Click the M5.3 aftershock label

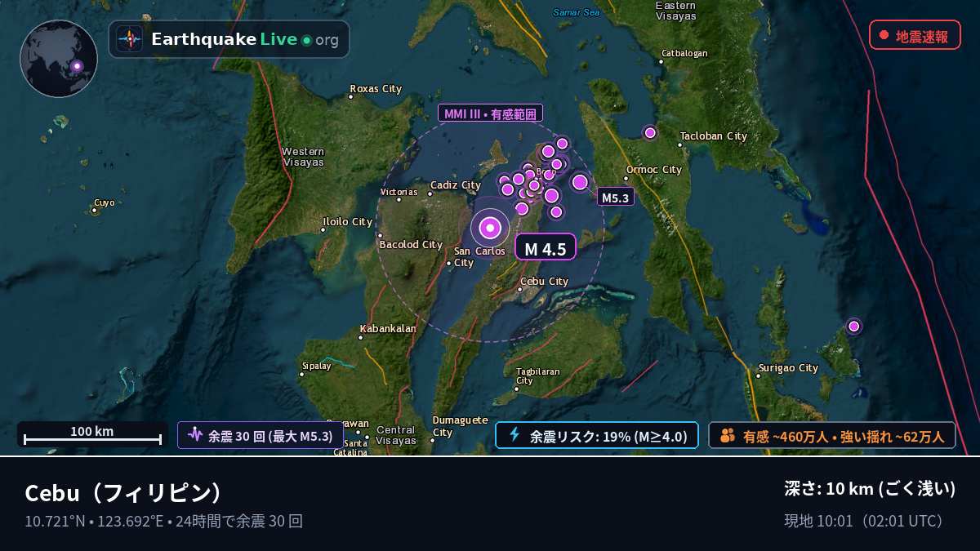point(615,197)
